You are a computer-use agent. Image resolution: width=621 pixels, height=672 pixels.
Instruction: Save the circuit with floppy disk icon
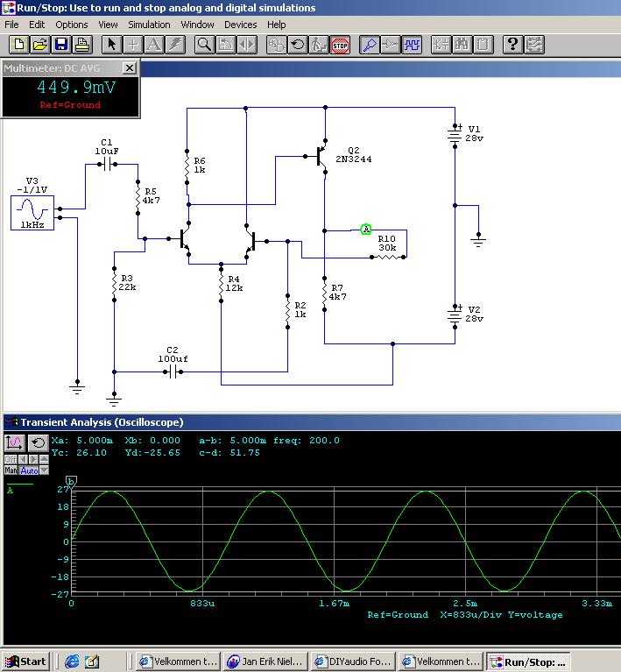pos(60,45)
